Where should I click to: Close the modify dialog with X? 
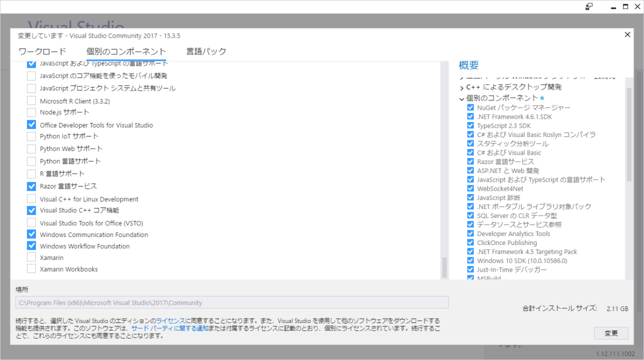pos(627,34)
